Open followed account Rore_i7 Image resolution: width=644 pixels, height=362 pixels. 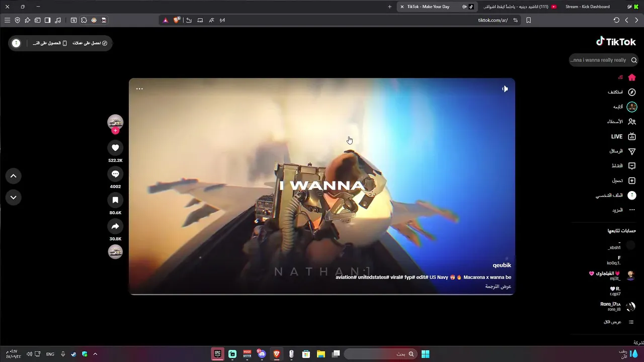pyautogui.click(x=618, y=307)
